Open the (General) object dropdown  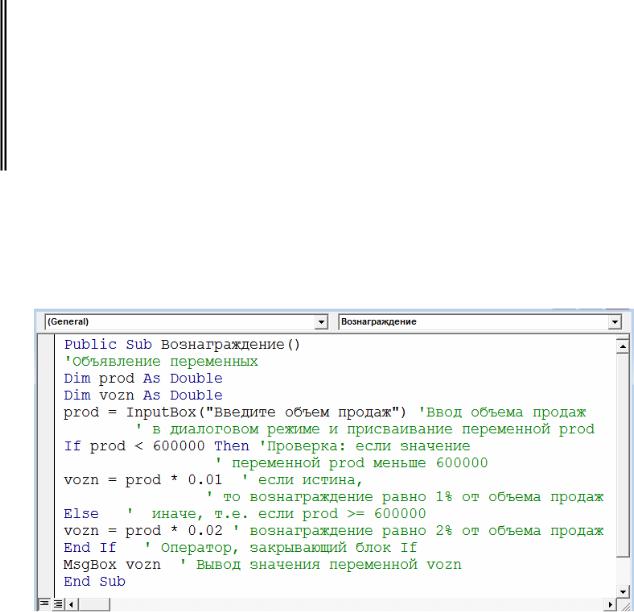click(322, 322)
